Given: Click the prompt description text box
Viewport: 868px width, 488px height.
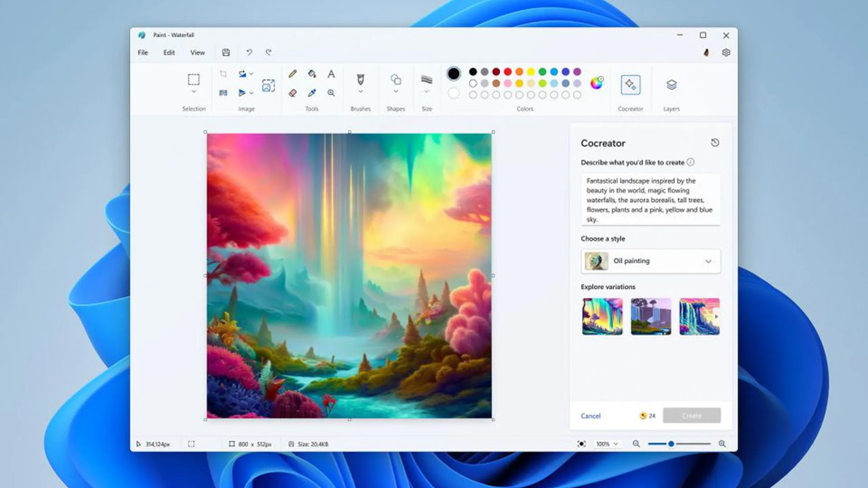Looking at the screenshot, I should (651, 199).
